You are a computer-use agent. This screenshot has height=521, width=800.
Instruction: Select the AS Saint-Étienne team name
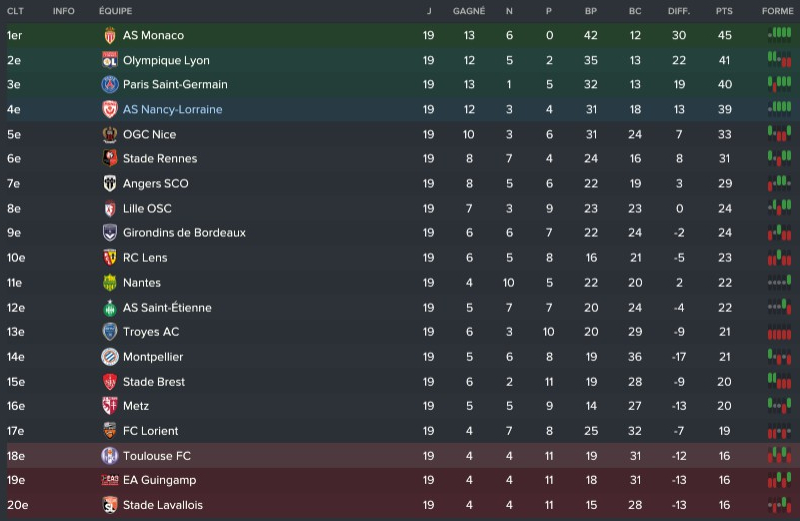[x=167, y=308]
